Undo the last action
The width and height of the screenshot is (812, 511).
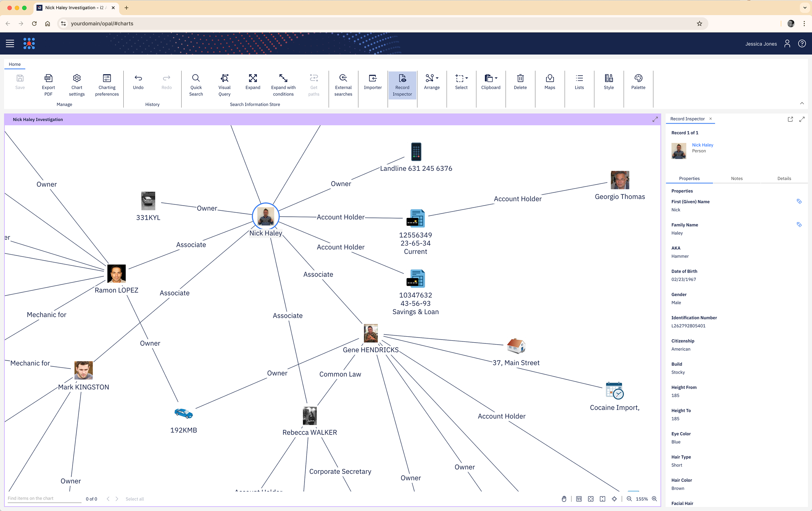click(138, 82)
